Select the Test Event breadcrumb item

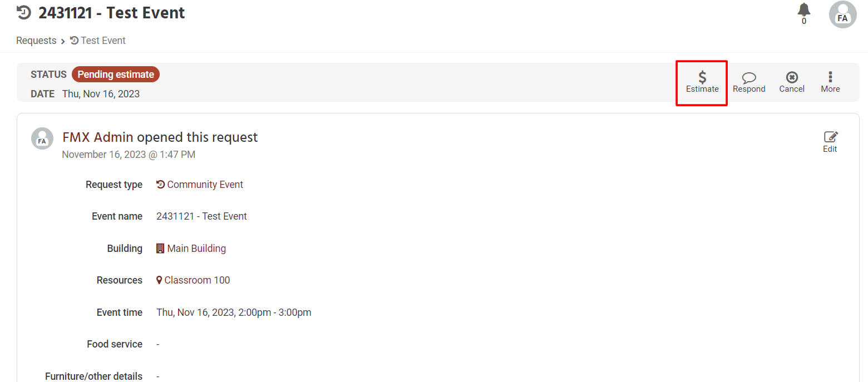(x=98, y=41)
